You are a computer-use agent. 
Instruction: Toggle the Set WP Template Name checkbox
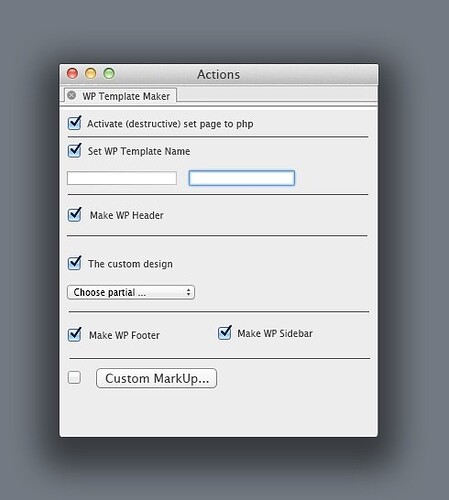coord(74,151)
